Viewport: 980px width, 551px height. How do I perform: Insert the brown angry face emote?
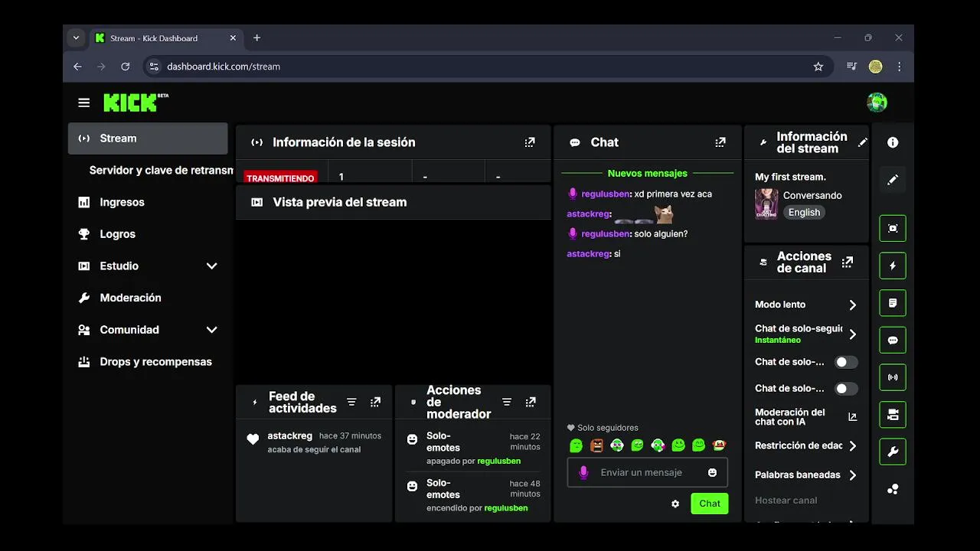coord(596,445)
